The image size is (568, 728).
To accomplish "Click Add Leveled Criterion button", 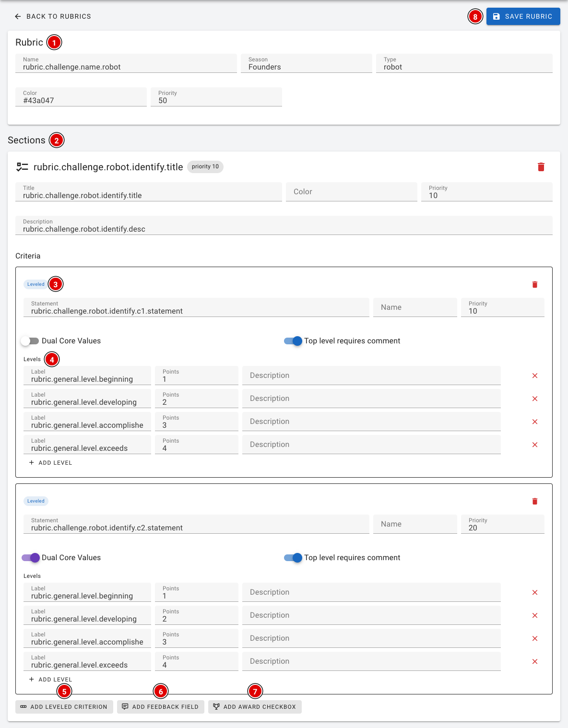I will (x=64, y=707).
